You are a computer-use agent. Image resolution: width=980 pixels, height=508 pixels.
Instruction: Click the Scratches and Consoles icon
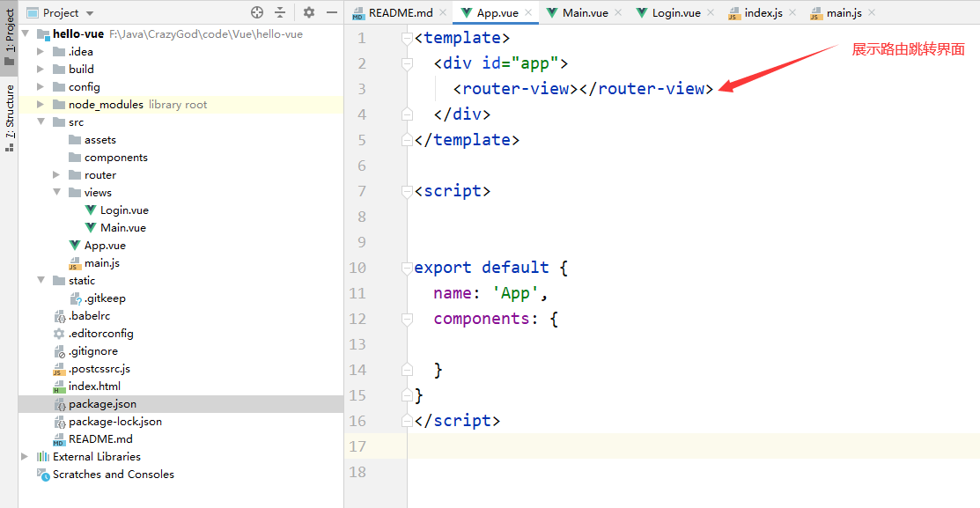pos(43,475)
